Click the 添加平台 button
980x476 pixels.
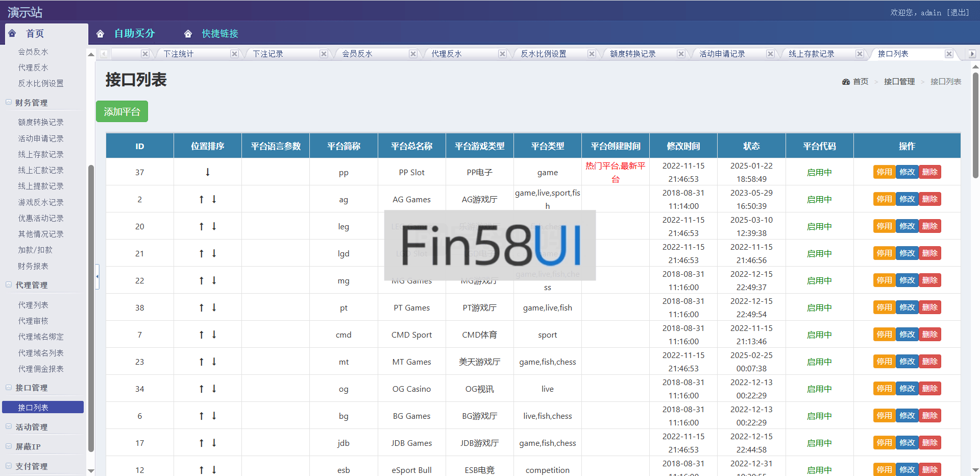(122, 111)
